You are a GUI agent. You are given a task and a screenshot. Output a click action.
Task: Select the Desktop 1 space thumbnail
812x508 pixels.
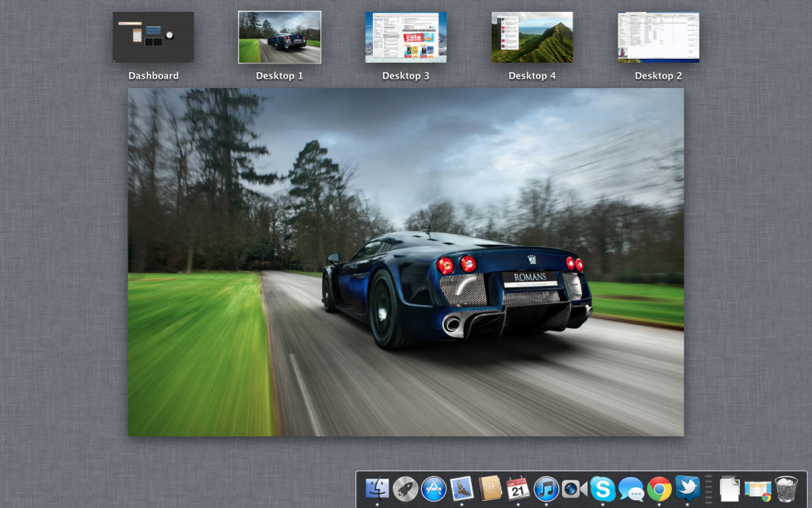(x=279, y=37)
